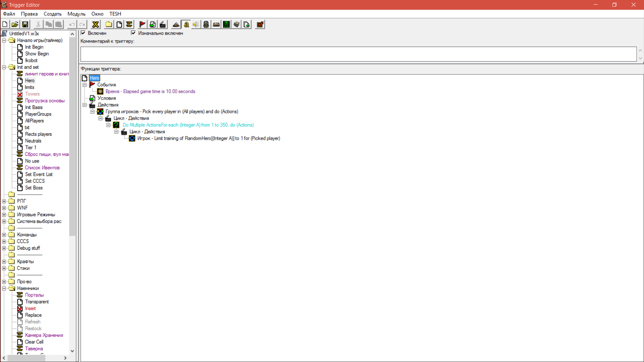This screenshot has width=644, height=362.
Task: Click the trigger tree scroll up arrow
Action: click(72, 34)
